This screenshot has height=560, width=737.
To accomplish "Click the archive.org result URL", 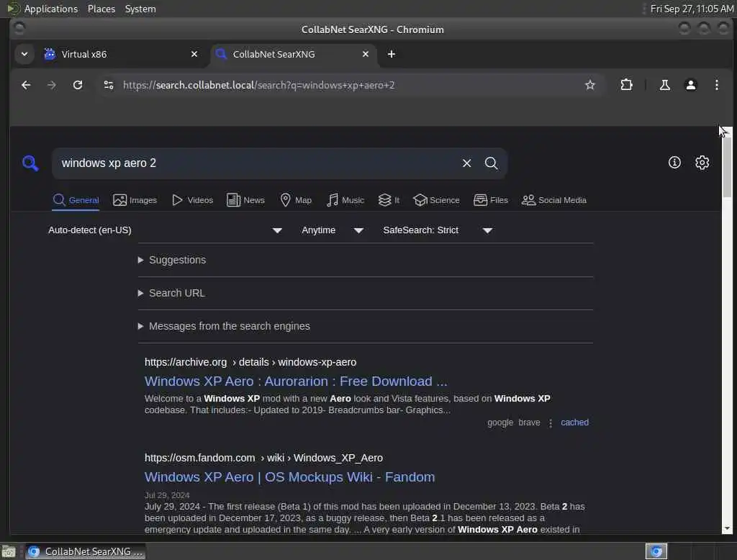I will click(x=250, y=363).
